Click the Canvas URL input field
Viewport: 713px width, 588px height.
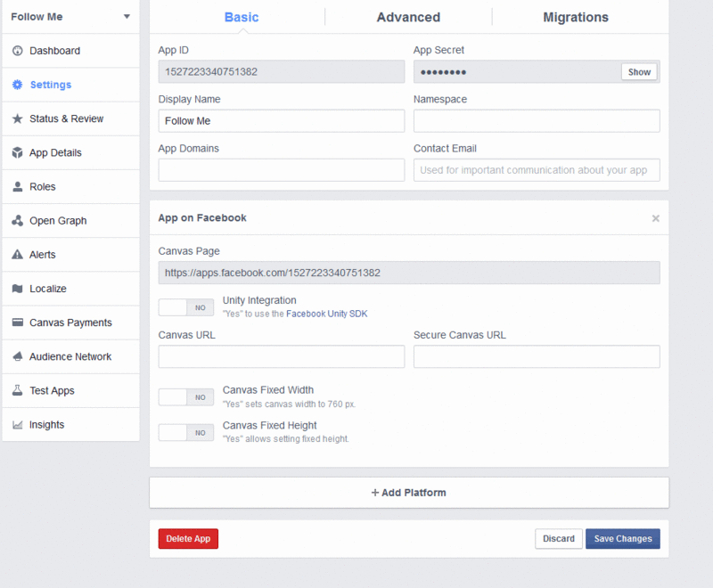pos(282,356)
